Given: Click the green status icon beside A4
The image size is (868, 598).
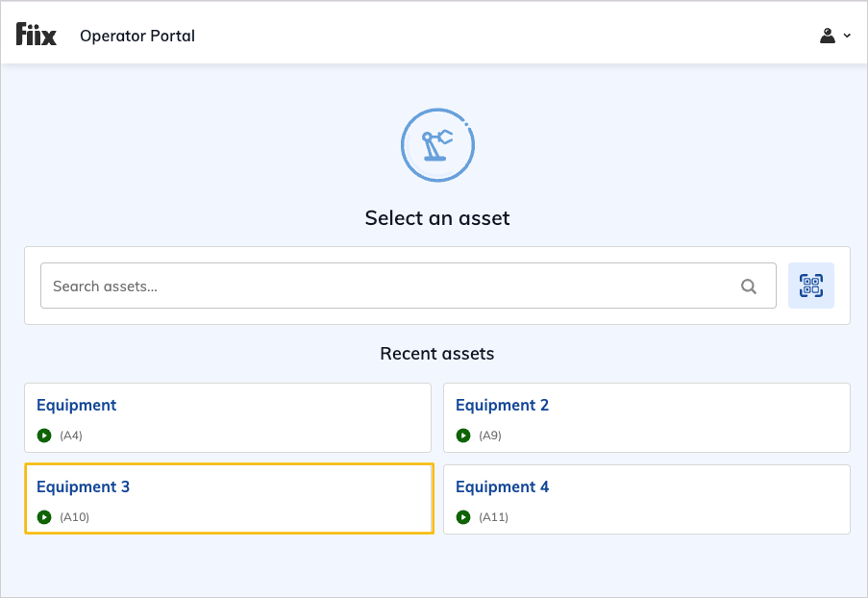Looking at the screenshot, I should point(43,436).
